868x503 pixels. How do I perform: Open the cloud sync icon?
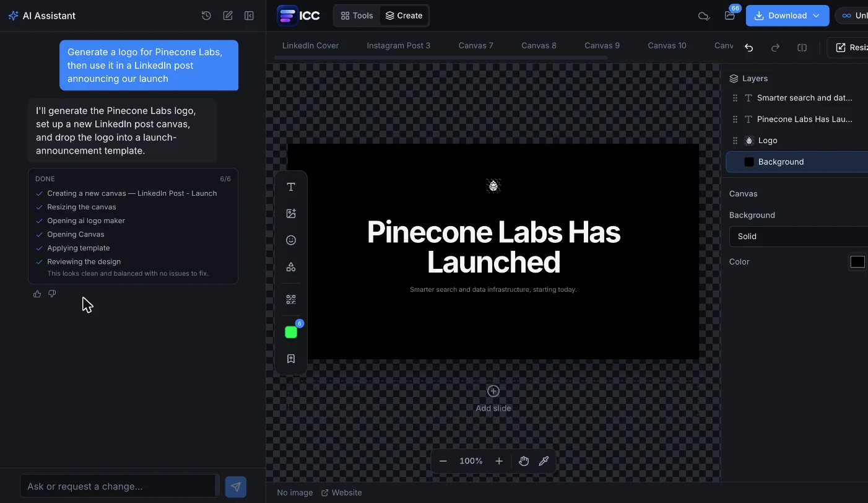click(x=703, y=16)
